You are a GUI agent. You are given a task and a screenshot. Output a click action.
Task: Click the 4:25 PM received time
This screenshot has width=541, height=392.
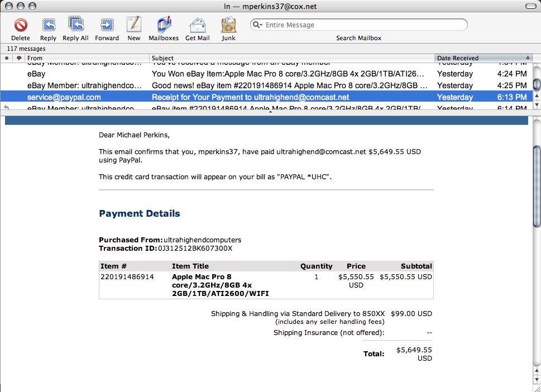pos(512,85)
